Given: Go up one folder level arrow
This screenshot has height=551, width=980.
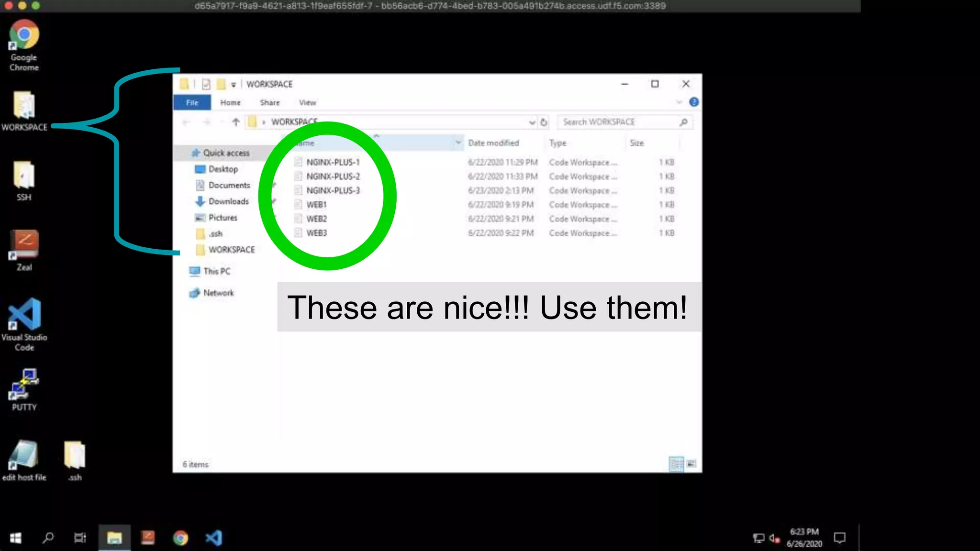Looking at the screenshot, I should pyautogui.click(x=235, y=122).
